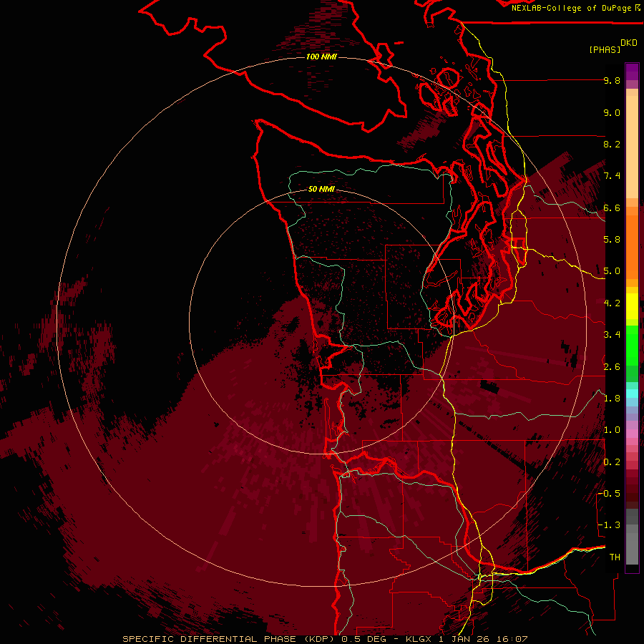Click the 6.6 legend value
Screen dimensions: 644x644
tap(612, 208)
